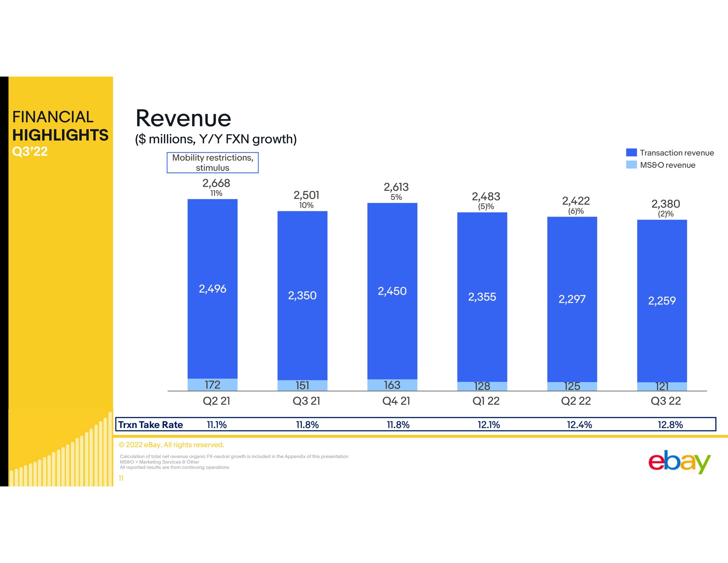
Task: Click the total revenue value 2,613
Action: coord(396,187)
